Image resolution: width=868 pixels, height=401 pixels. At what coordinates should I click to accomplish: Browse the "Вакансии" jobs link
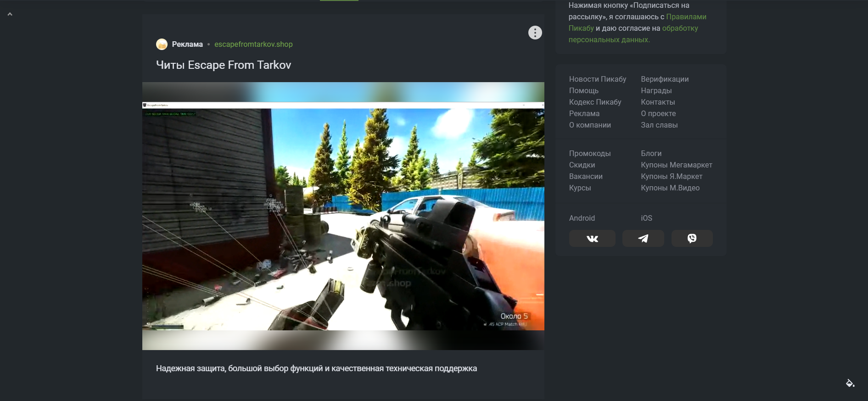586,177
